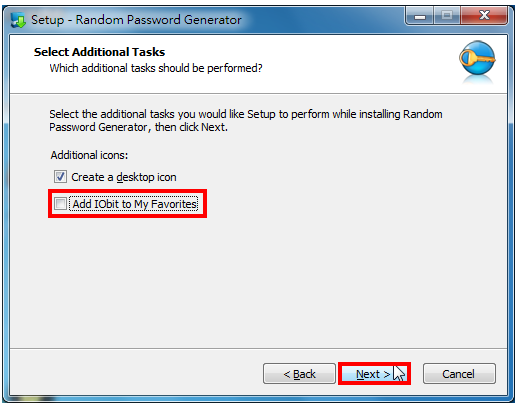525x407 pixels.
Task: Go to the next setup step
Action: (374, 374)
